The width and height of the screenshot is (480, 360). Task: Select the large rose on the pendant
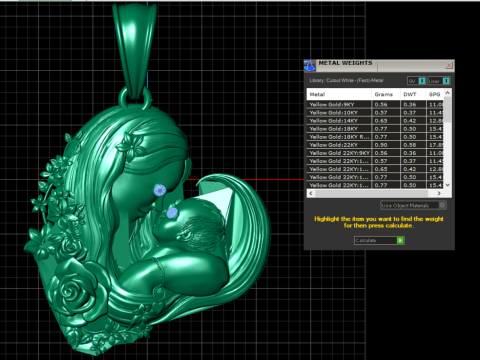79,293
